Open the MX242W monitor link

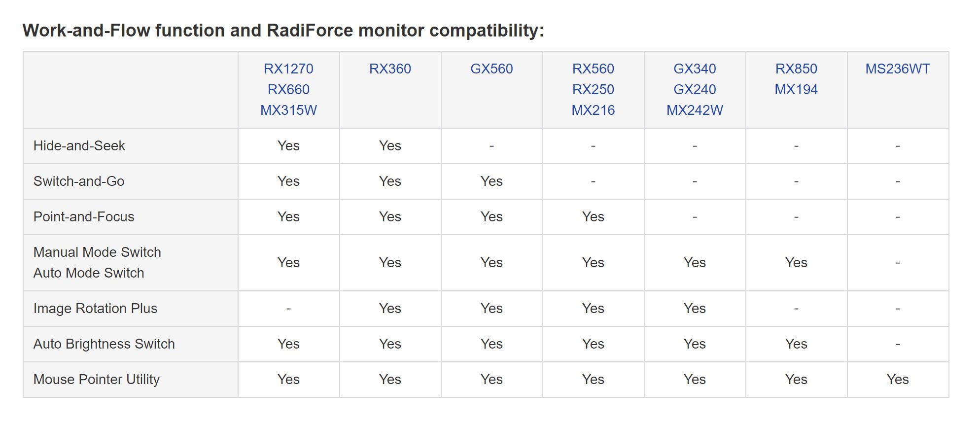click(x=695, y=110)
